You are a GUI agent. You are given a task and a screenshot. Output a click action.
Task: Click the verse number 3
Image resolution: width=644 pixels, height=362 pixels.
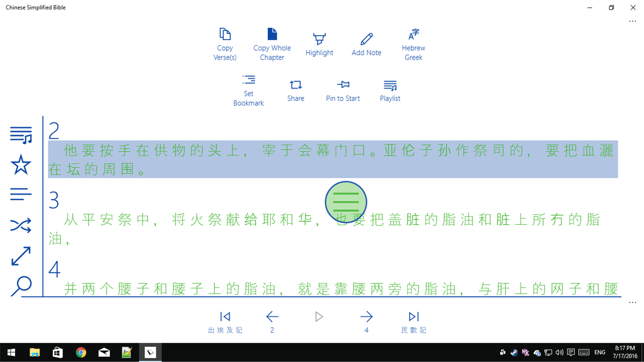[x=54, y=200]
